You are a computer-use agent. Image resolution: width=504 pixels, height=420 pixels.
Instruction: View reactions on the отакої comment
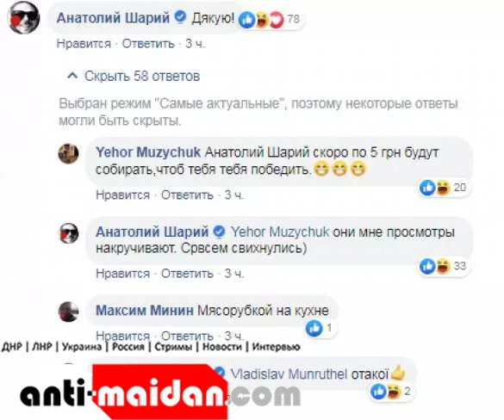pyautogui.click(x=390, y=392)
